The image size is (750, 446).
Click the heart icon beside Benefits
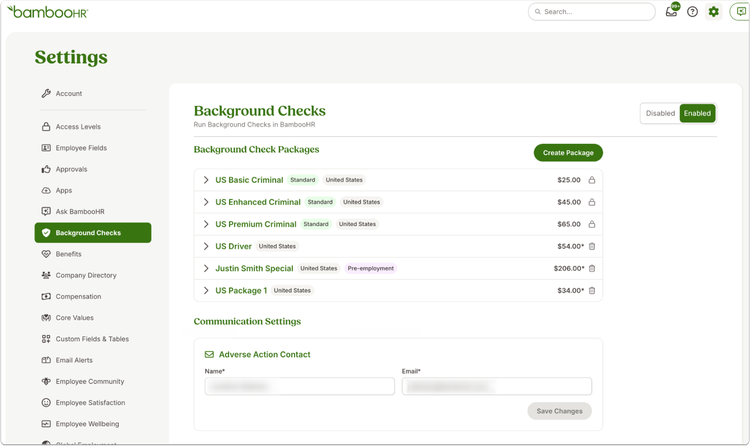pyautogui.click(x=46, y=254)
